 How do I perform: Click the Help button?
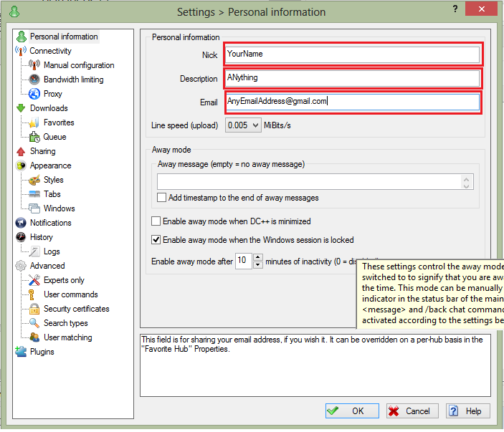click(468, 411)
